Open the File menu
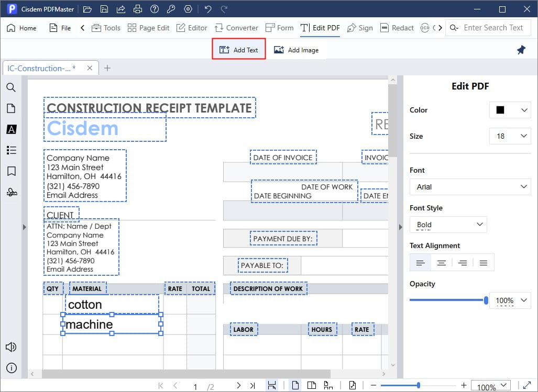This screenshot has height=392, width=538. point(60,28)
